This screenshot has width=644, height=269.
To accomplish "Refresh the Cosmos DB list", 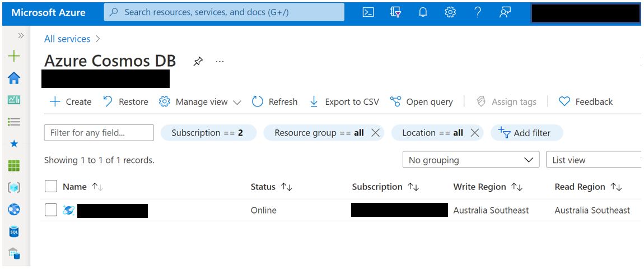I will (274, 101).
